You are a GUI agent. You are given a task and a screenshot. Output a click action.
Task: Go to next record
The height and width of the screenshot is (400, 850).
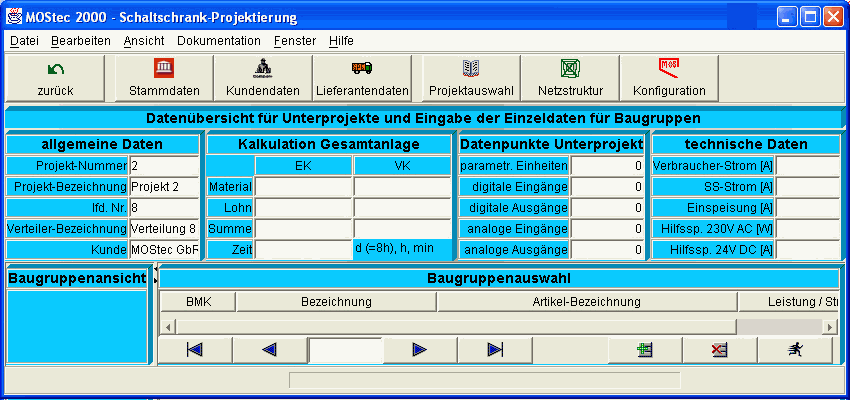pos(420,349)
